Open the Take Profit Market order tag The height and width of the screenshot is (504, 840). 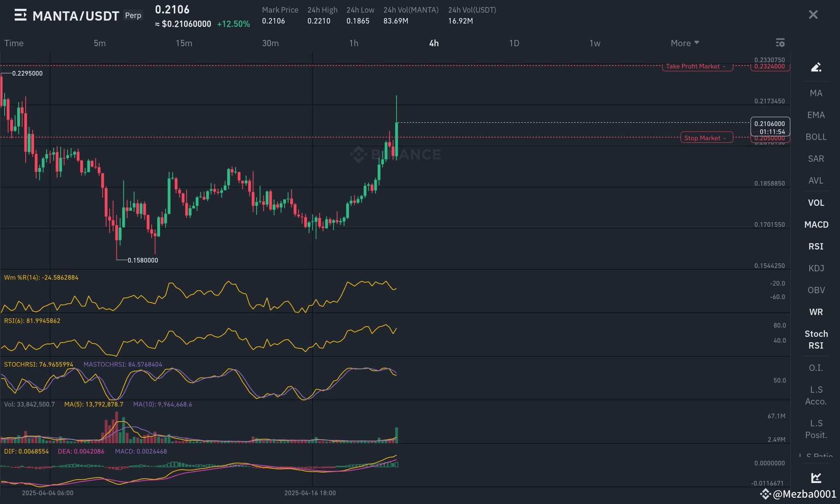(x=697, y=66)
